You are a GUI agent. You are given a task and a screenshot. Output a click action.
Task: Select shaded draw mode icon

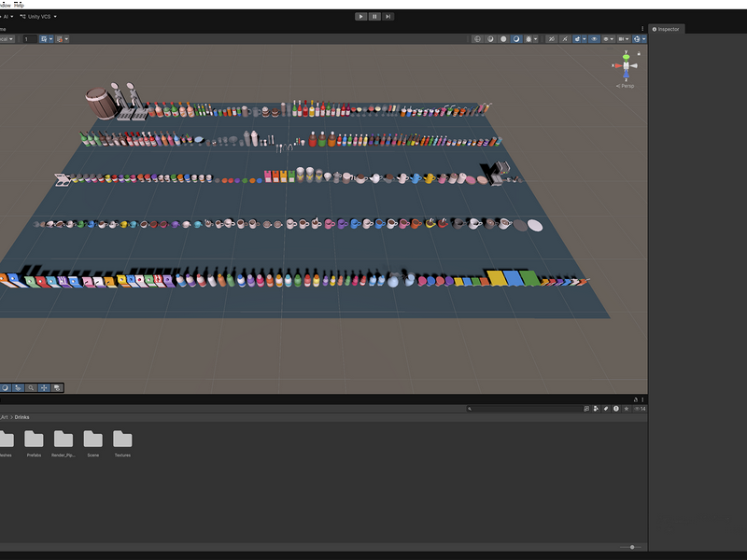[x=516, y=39]
